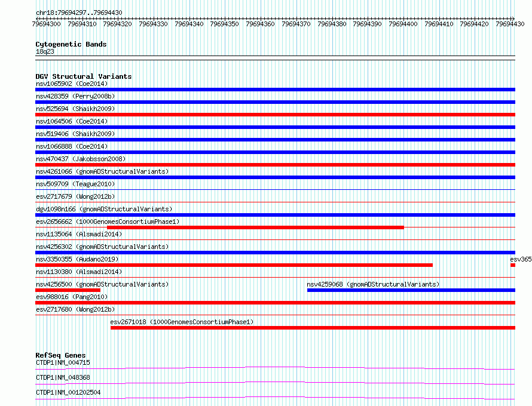Click the blue bar of nsv519406
This screenshot has height=406, width=532.
point(275,140)
